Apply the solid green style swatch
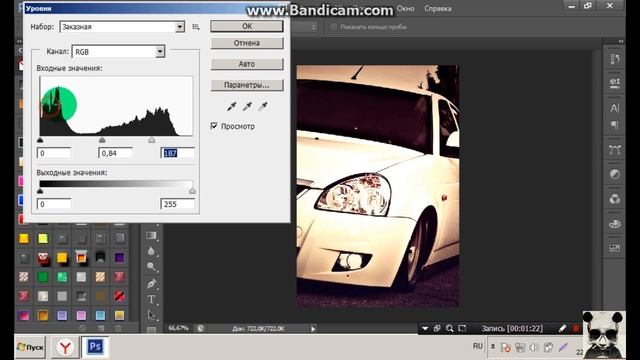 pyautogui.click(x=42, y=277)
